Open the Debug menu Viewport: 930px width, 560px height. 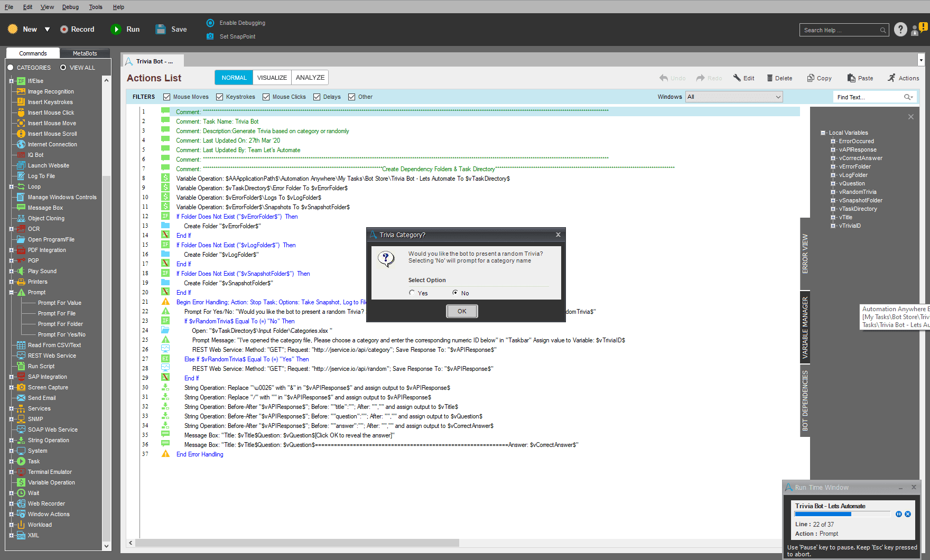70,7
